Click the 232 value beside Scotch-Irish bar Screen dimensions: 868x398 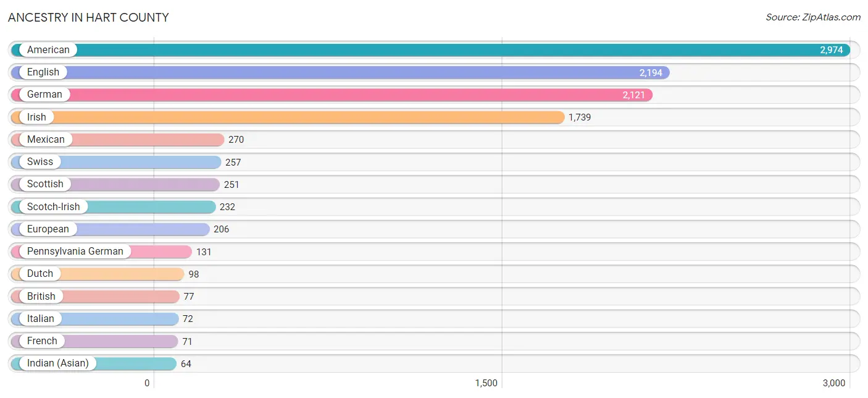[x=227, y=207]
